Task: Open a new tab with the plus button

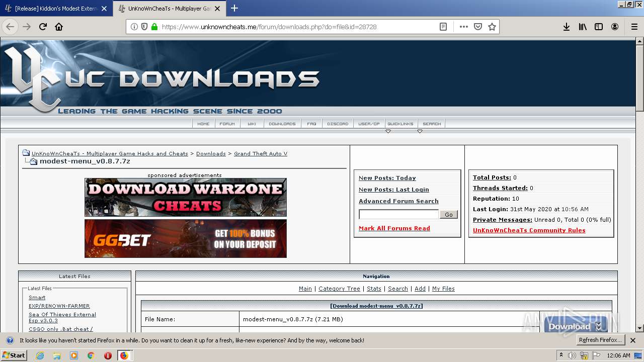Action: (234, 8)
